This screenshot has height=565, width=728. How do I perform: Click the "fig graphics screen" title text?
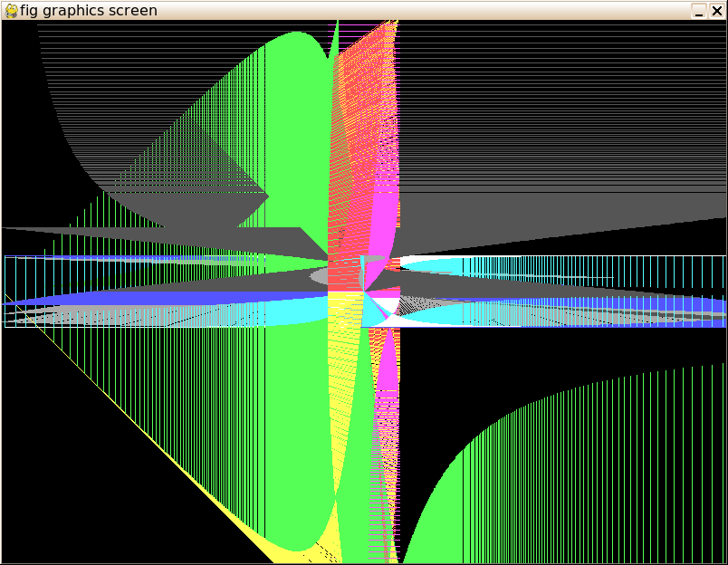pos(89,11)
